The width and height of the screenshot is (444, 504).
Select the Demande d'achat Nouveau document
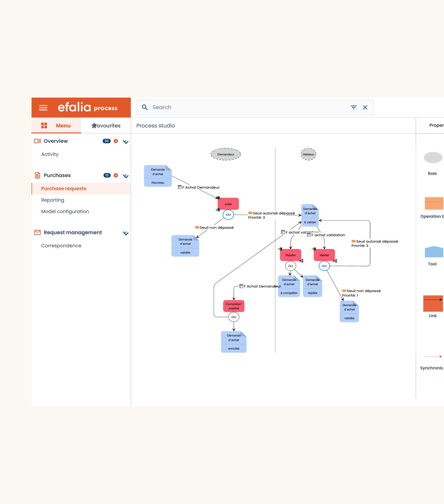tap(158, 176)
